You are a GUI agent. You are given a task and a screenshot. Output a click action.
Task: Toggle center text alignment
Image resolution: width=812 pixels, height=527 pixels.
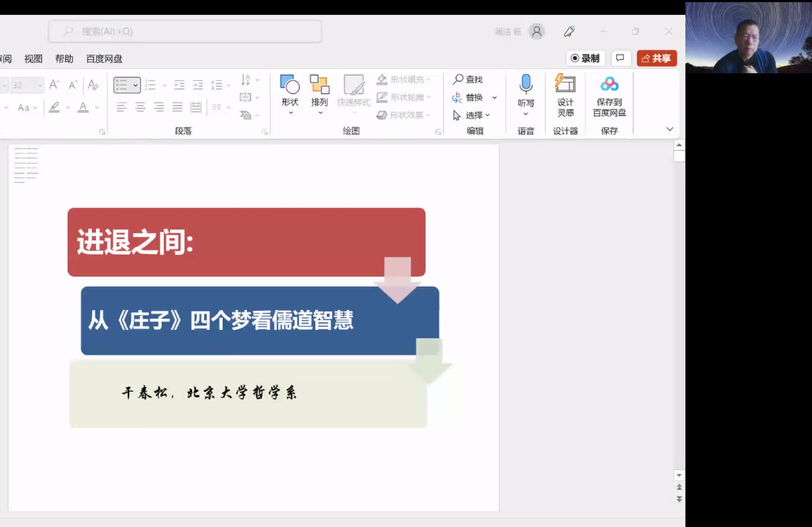pyautogui.click(x=140, y=107)
